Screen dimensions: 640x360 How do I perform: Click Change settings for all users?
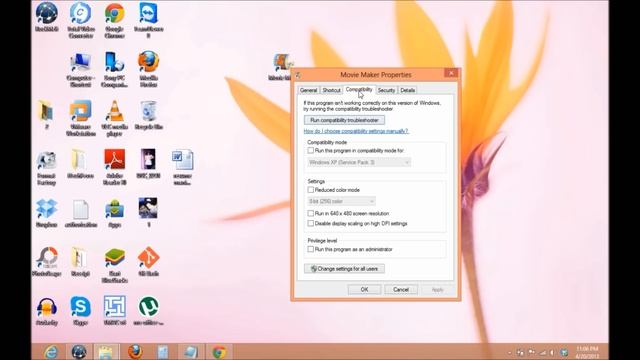pyautogui.click(x=344, y=269)
